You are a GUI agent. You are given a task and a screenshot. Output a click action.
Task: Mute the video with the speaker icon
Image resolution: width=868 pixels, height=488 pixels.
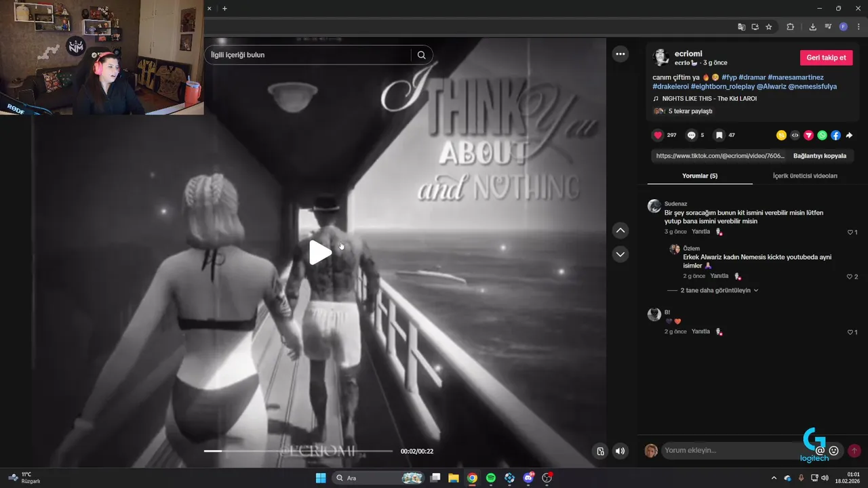coord(620,451)
